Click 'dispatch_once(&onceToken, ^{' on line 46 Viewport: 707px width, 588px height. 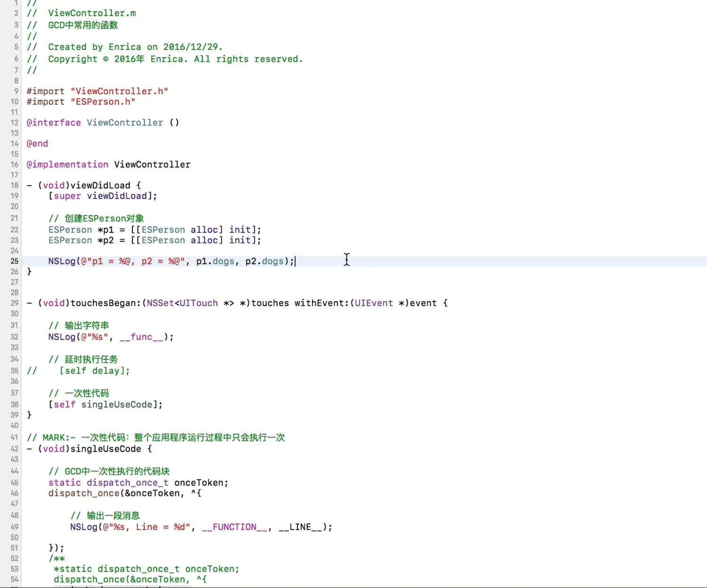[x=125, y=493]
